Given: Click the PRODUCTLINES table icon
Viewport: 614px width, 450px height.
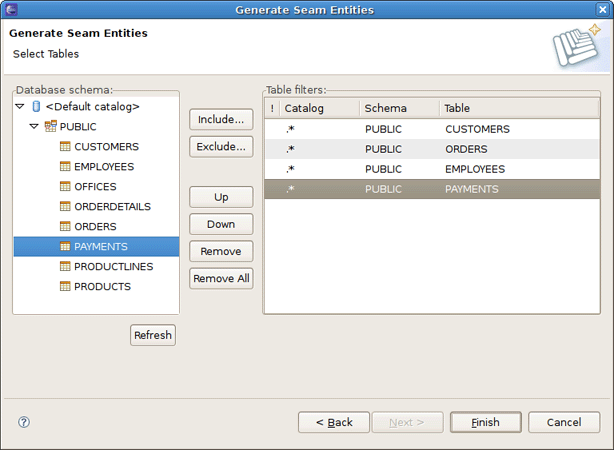Looking at the screenshot, I should coord(66,267).
